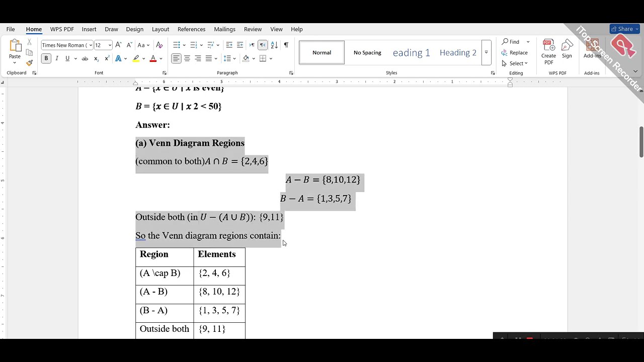The height and width of the screenshot is (362, 644).
Task: Apply shading paint bucket
Action: 246,58
